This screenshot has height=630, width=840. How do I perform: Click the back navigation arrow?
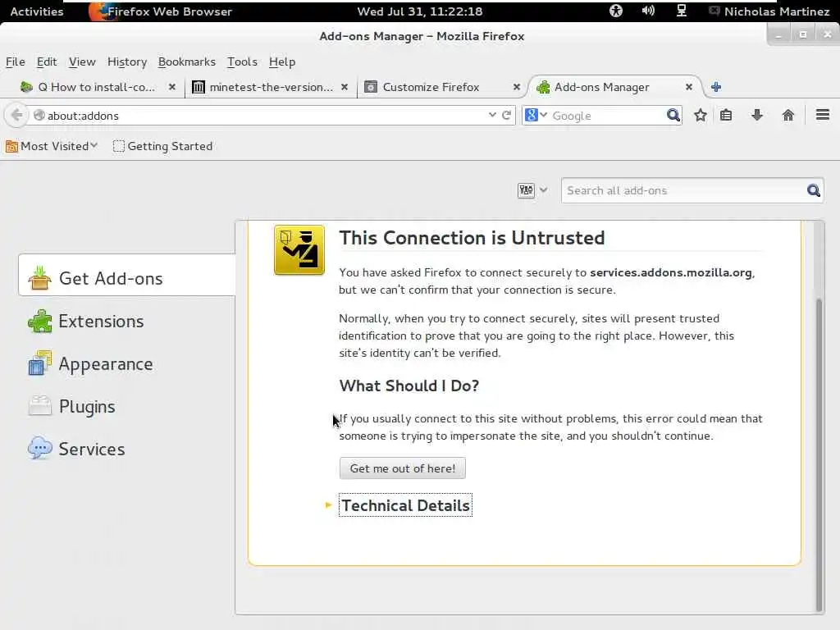click(x=16, y=115)
